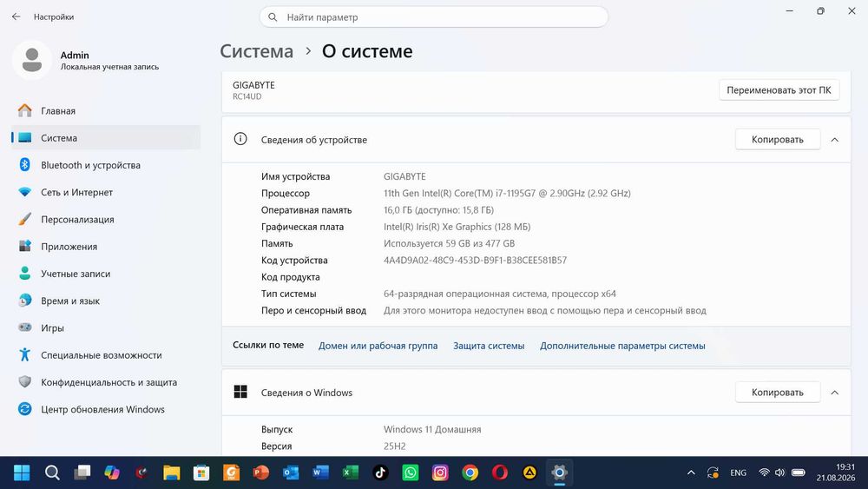Click the edition value Windows 11 Домашняя
Screen dimensions: 868x489
click(x=432, y=429)
